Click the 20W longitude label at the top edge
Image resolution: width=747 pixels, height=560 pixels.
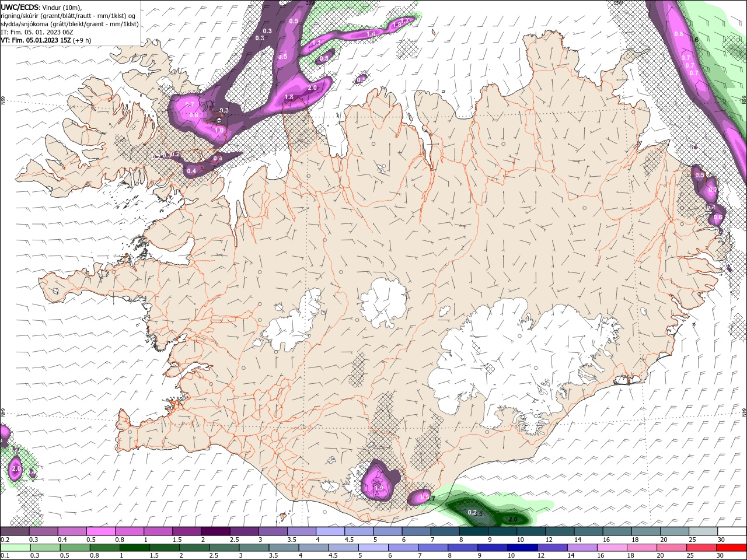310,3
